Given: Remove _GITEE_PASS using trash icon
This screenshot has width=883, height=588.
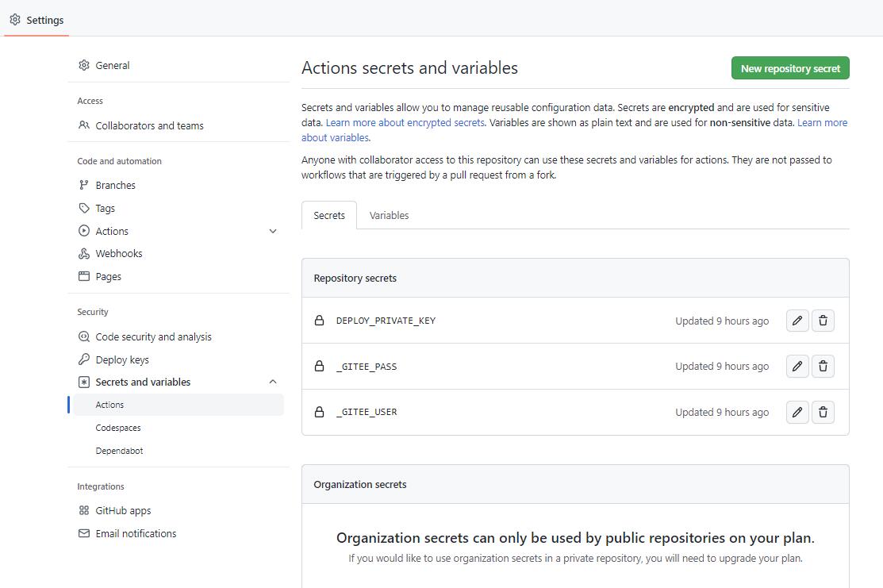Looking at the screenshot, I should pyautogui.click(x=823, y=367).
